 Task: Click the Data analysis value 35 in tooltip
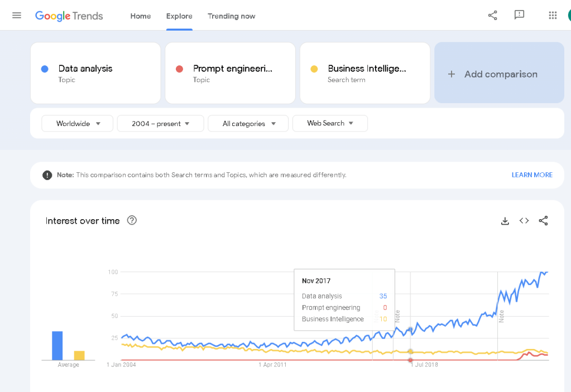tap(383, 296)
